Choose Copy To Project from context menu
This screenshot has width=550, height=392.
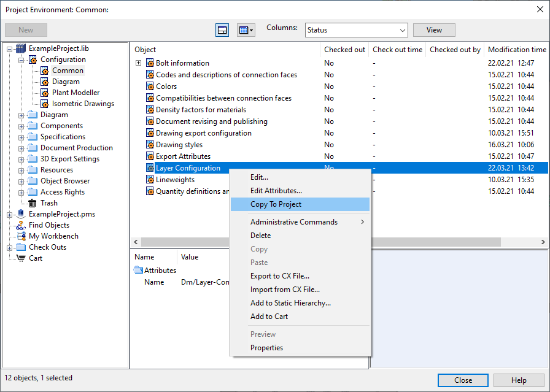click(x=276, y=204)
